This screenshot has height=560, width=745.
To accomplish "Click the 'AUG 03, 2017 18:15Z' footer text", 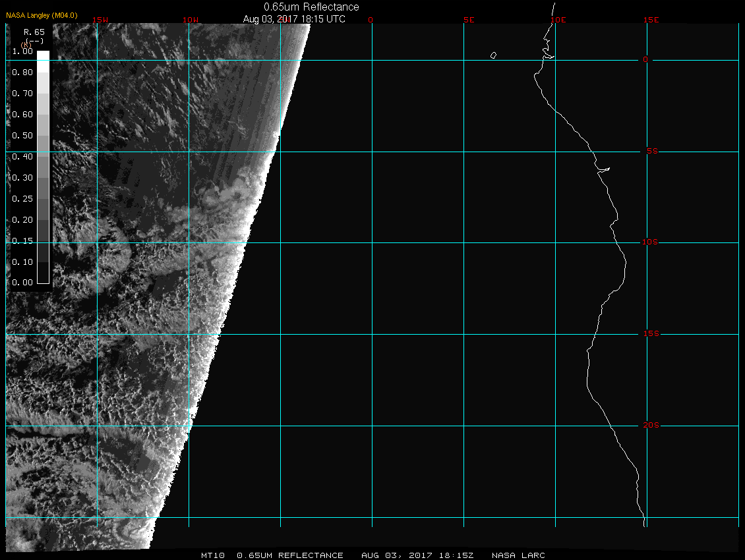I will 417,555.
